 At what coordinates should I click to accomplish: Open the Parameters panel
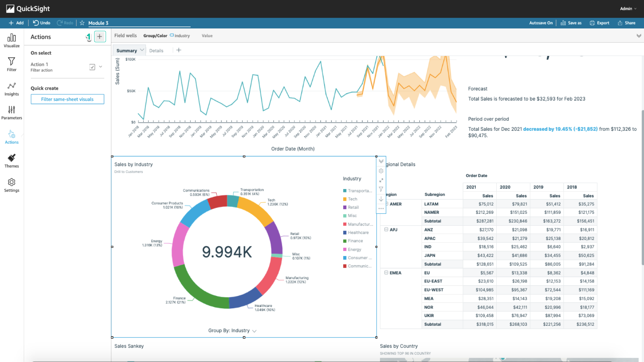12,113
